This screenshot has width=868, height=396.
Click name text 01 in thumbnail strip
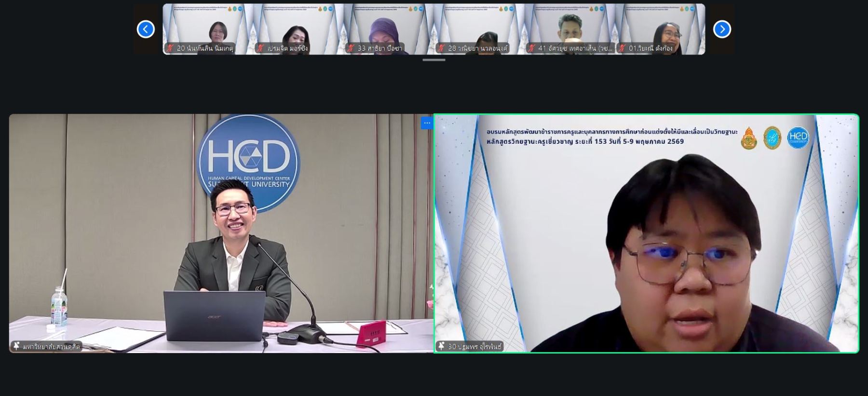click(x=651, y=48)
